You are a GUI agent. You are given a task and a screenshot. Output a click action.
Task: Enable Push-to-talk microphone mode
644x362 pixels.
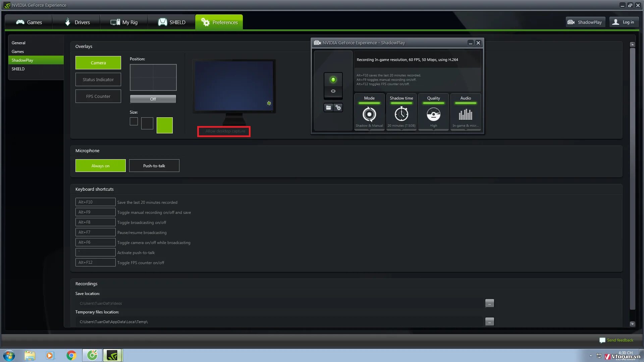(x=154, y=166)
